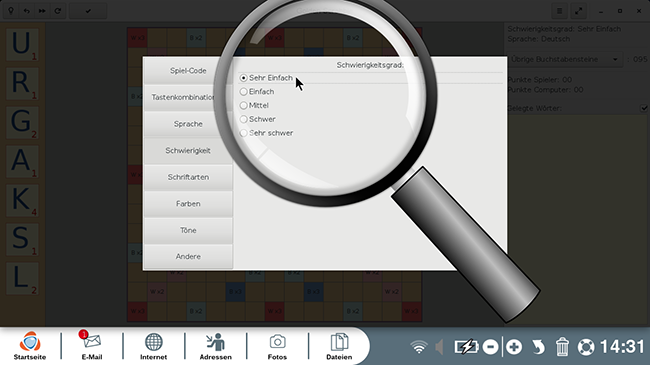Open the Schriftarten settings tab
Viewport: 650px width, 365px height.
(188, 177)
